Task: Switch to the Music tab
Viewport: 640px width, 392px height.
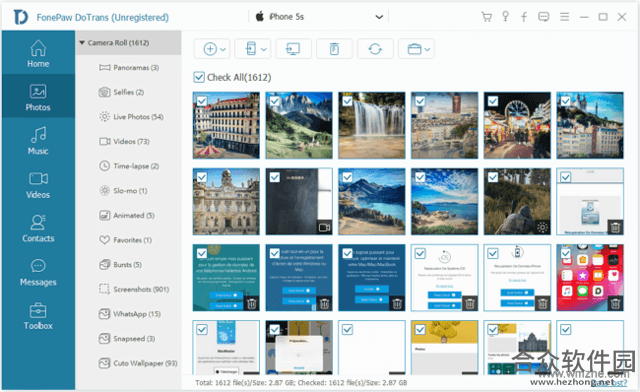Action: (x=38, y=140)
